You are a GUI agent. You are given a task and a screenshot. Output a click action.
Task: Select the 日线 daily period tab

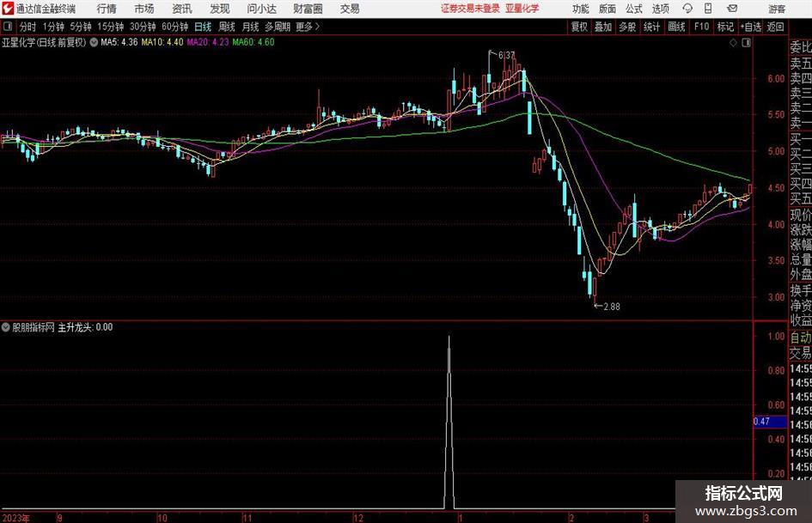coord(203,27)
